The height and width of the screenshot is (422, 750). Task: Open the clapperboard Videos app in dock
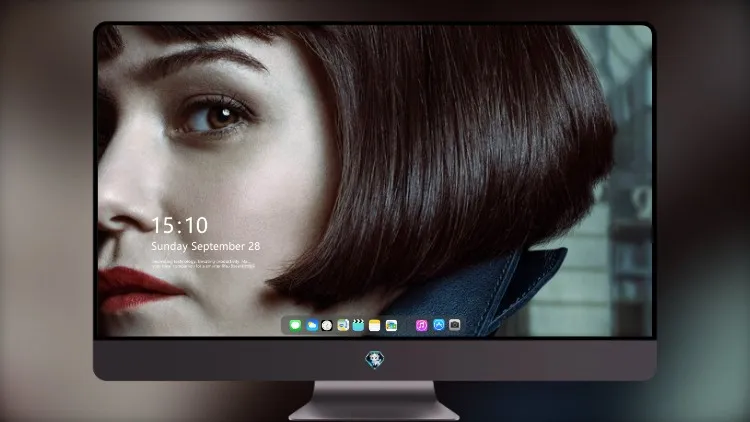pos(358,325)
